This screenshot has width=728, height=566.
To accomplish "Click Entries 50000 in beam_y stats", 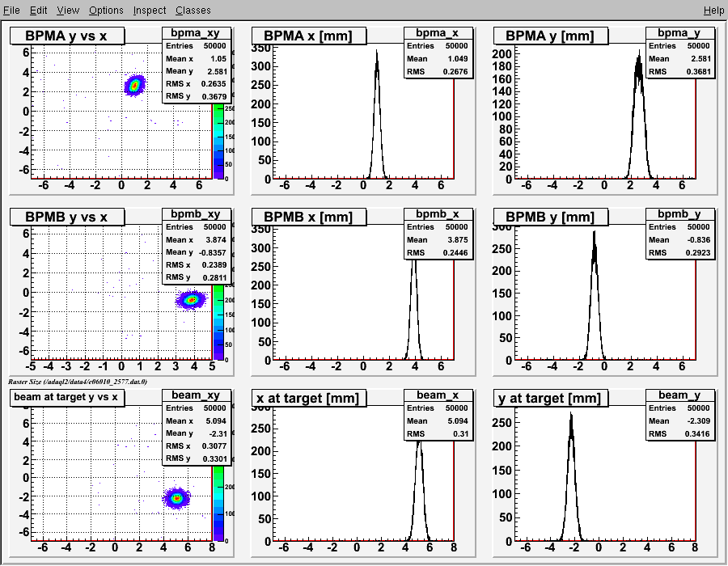I will click(x=679, y=408).
